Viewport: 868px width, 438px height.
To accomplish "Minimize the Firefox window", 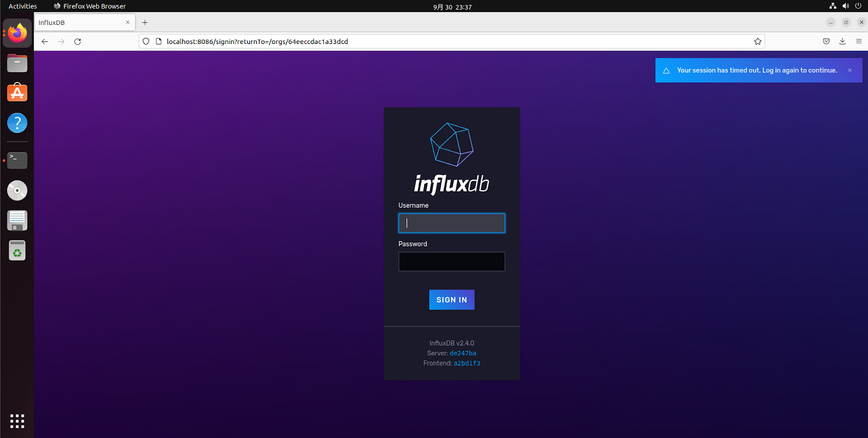I will click(831, 22).
